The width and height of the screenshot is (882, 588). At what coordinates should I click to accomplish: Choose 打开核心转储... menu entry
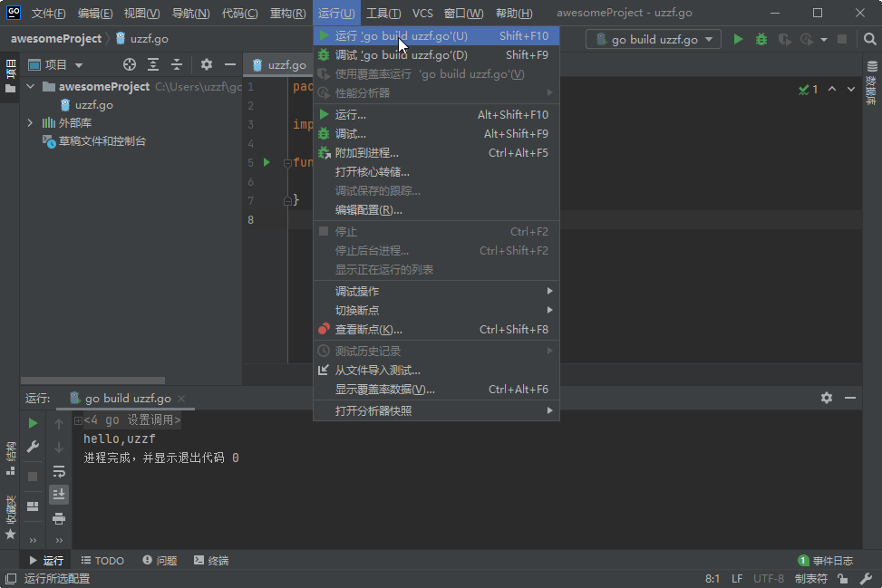(437, 172)
